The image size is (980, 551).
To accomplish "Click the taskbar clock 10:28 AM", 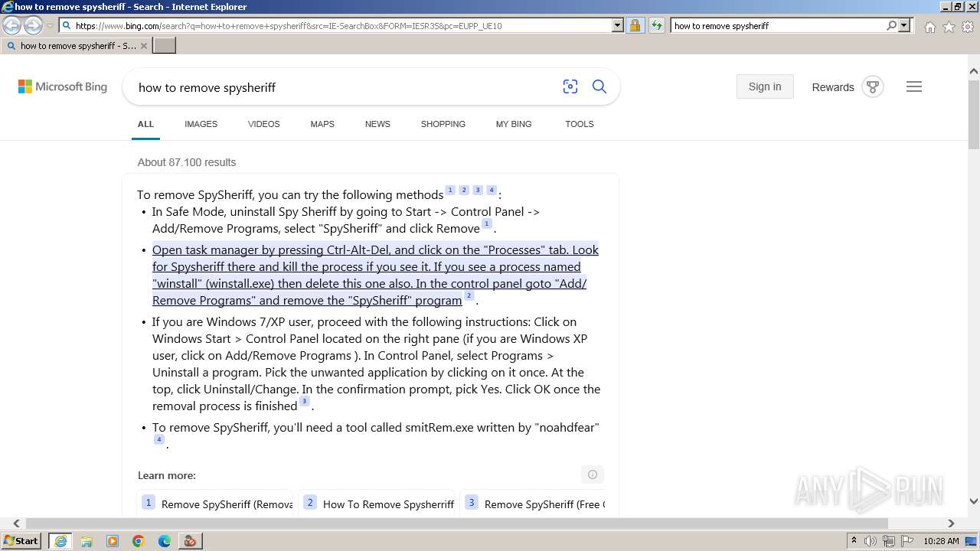I will tap(941, 541).
